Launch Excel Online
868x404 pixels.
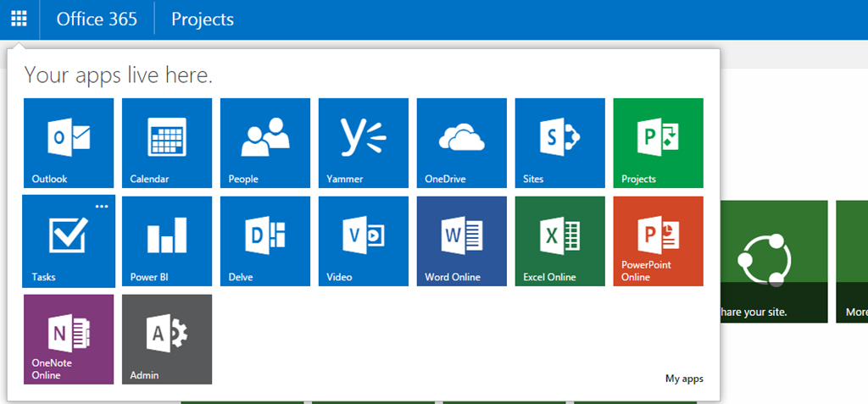[x=559, y=241]
